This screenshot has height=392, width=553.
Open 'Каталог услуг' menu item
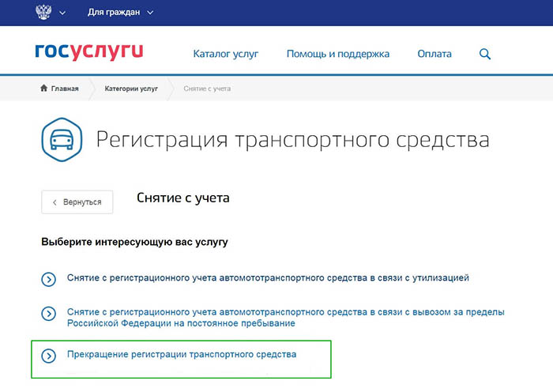tap(226, 54)
